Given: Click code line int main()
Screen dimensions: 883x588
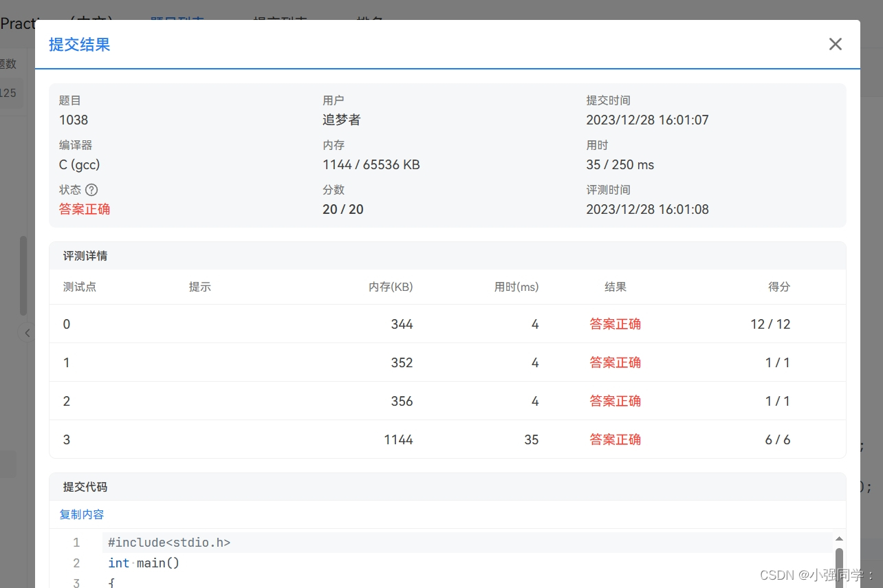Looking at the screenshot, I should tap(144, 563).
